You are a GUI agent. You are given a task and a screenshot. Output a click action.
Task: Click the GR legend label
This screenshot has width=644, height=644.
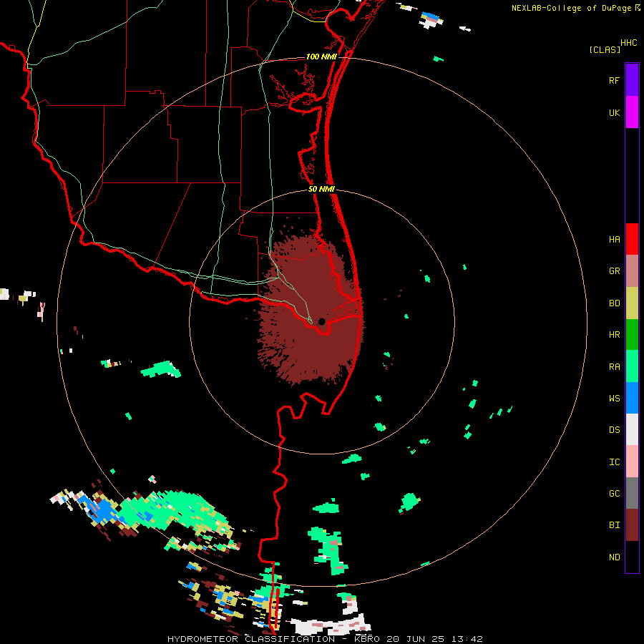614,271
